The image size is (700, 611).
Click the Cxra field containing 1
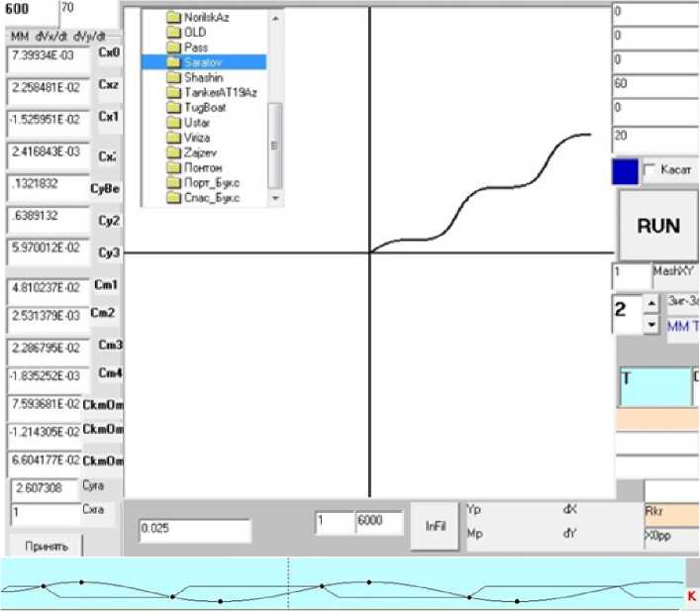[x=45, y=514]
